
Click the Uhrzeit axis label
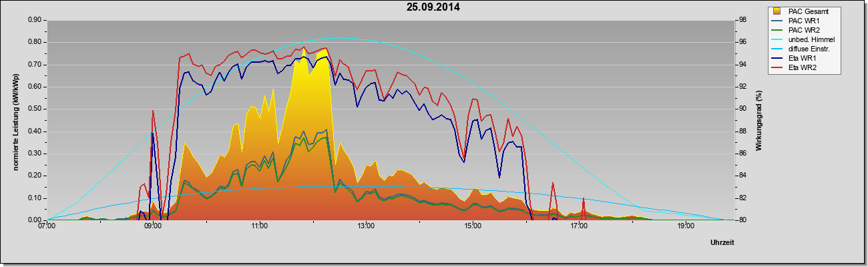pyautogui.click(x=722, y=243)
